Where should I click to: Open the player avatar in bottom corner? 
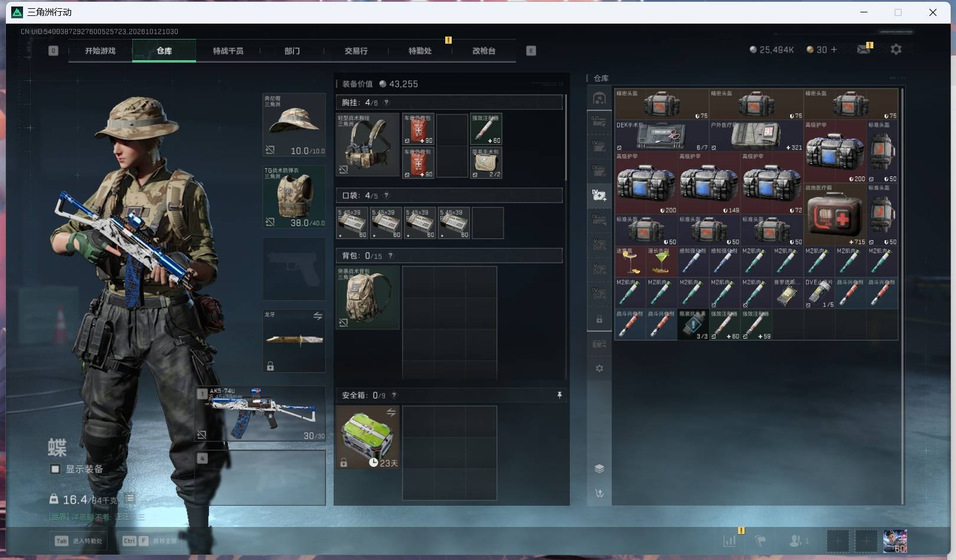[x=895, y=541]
